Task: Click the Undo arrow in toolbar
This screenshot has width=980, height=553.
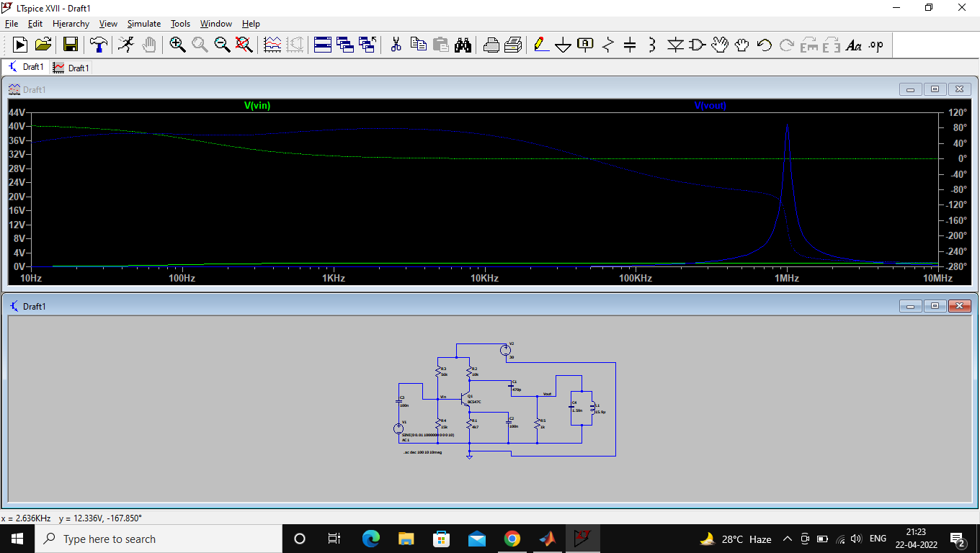Action: tap(765, 45)
